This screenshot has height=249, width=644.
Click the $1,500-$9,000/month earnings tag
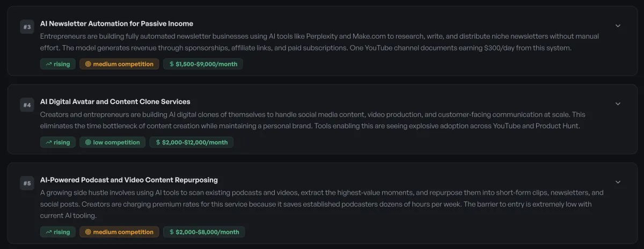[203, 64]
